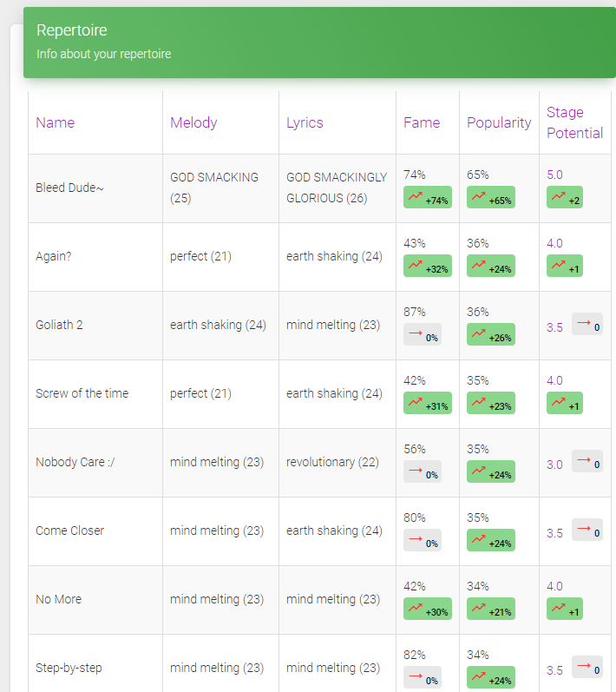Image resolution: width=616 pixels, height=692 pixels.
Task: Click No More +30% fame badge
Action: [x=428, y=610]
